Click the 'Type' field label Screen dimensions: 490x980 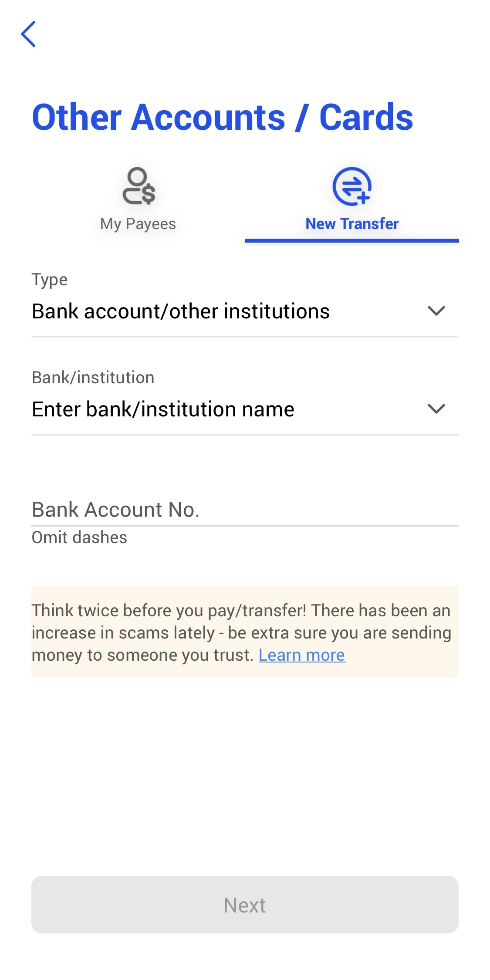coord(50,280)
